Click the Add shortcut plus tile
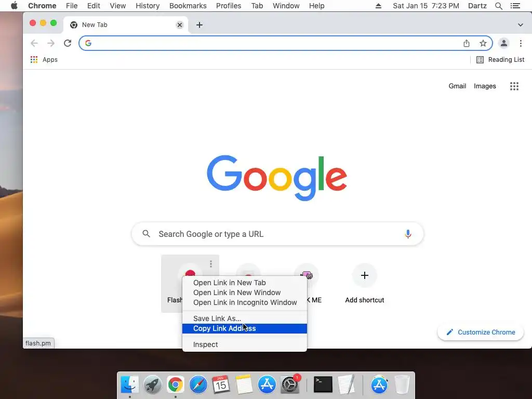The height and width of the screenshot is (399, 532). (x=364, y=275)
